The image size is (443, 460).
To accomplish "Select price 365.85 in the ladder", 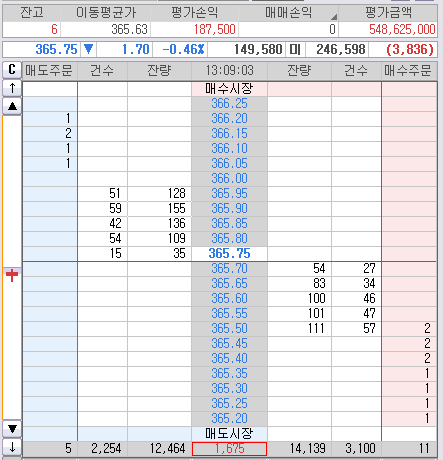I will coord(229,224).
